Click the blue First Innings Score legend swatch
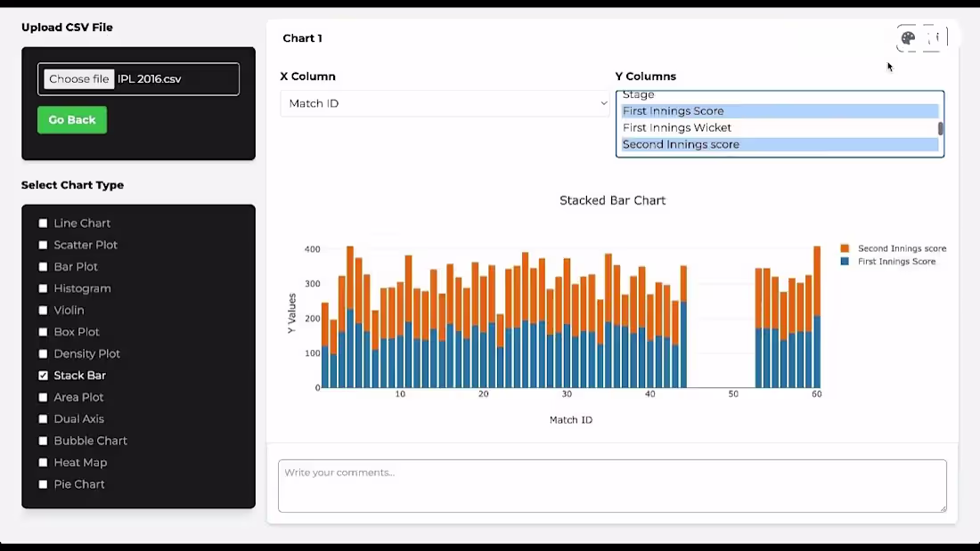The width and height of the screenshot is (980, 551). coord(844,261)
